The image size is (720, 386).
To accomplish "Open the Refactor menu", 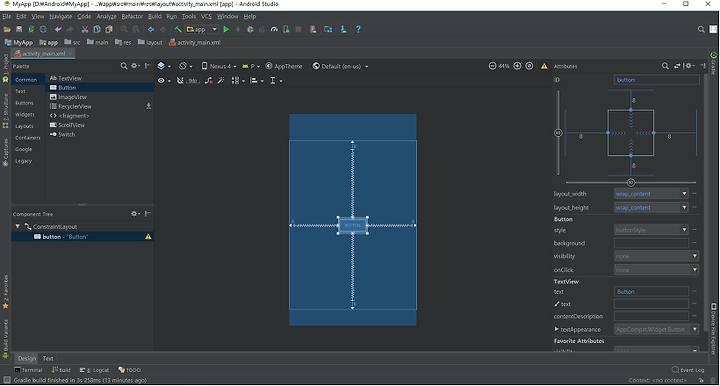I will 132,17.
